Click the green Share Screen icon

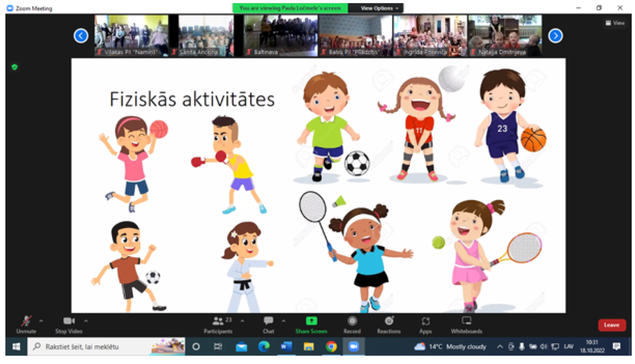click(311, 321)
